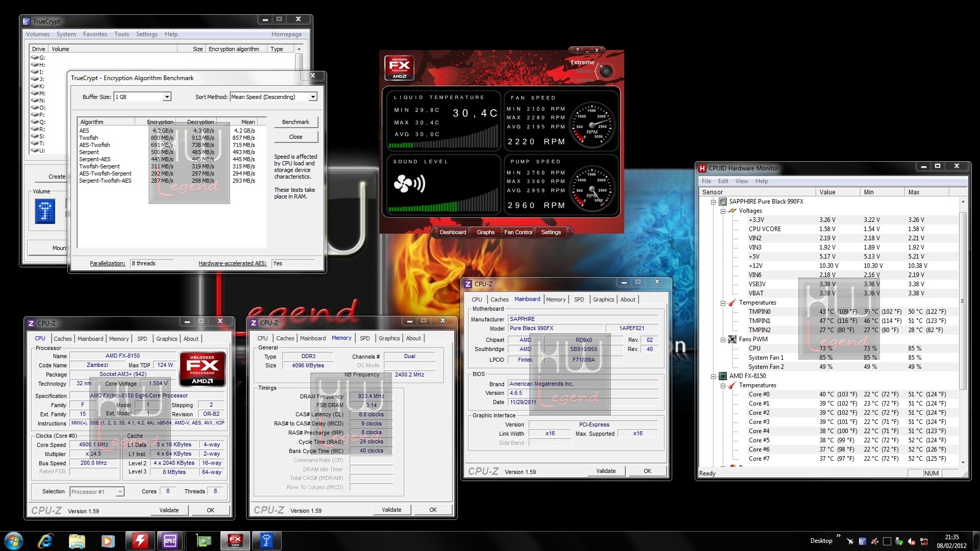The width and height of the screenshot is (980, 551).
Task: Click the HWMonitor red H title icon
Action: [x=702, y=168]
